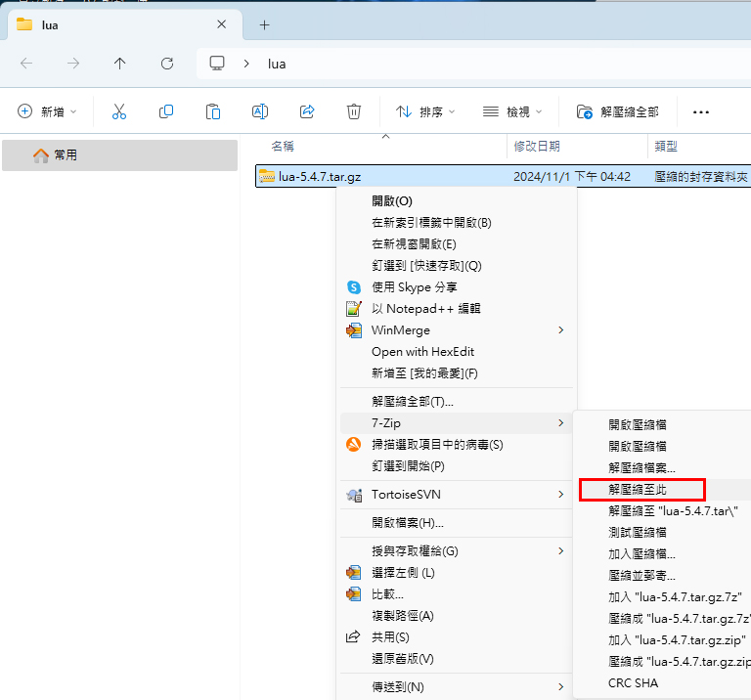Click the WinMerge icon in context menu
751x700 pixels.
pos(353,330)
